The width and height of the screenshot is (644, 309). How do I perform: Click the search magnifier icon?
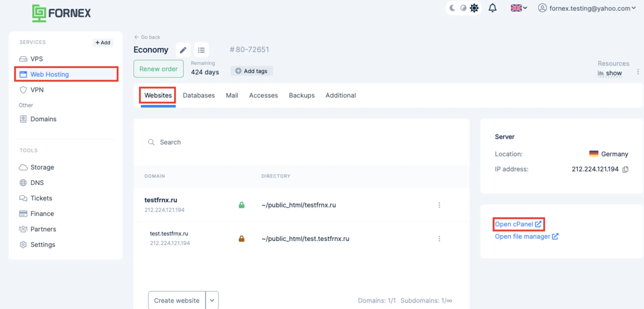[151, 142]
